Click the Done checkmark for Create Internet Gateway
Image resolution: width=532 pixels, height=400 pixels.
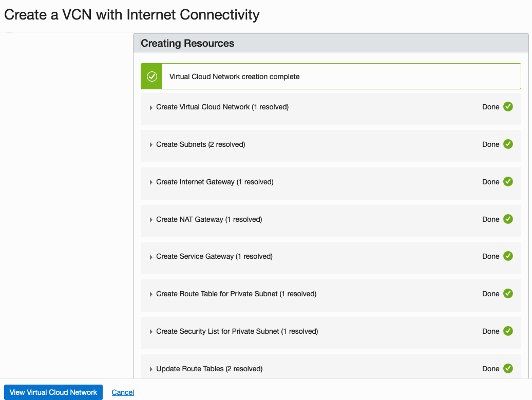[x=508, y=182]
